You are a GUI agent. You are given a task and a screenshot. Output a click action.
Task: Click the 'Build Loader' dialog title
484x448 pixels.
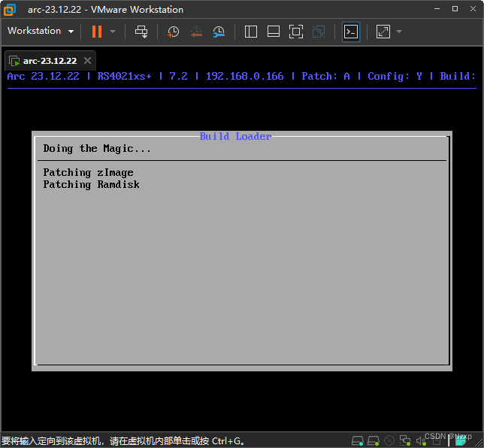235,136
